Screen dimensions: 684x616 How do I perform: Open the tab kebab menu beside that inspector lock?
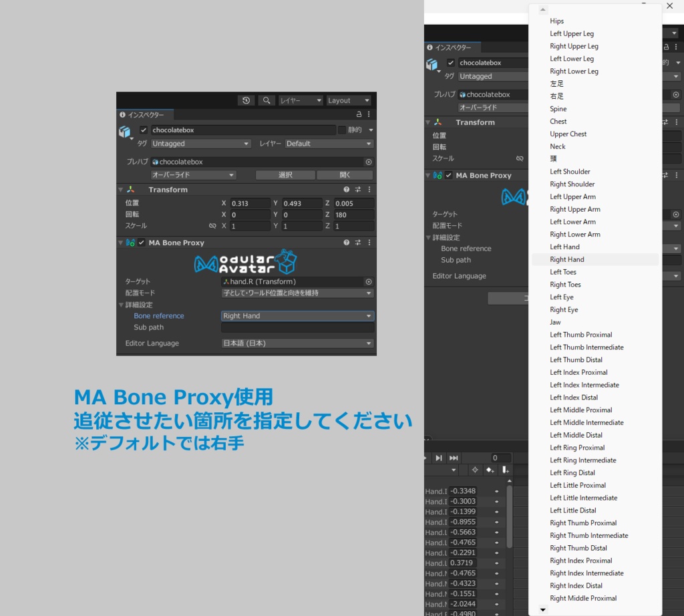pos(369,114)
